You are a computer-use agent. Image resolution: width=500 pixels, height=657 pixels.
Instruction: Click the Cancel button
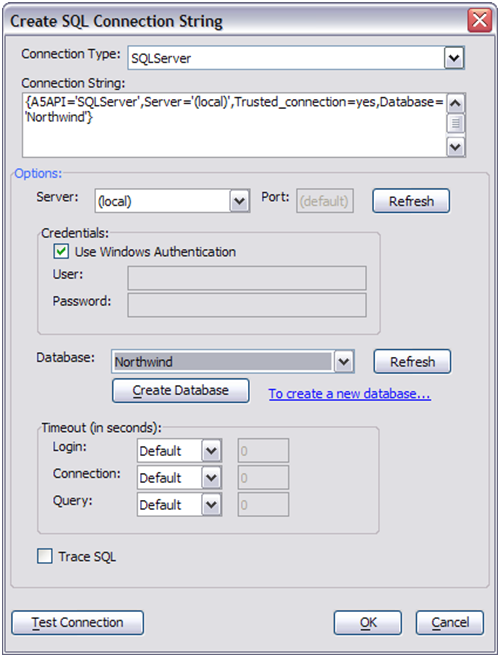coord(450,623)
